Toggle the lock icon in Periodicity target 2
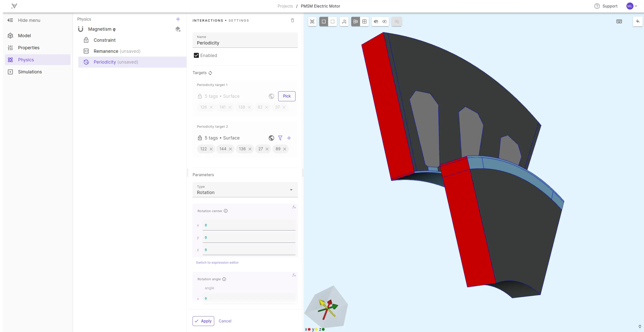Screen dimensions: 644x332 pos(200,138)
